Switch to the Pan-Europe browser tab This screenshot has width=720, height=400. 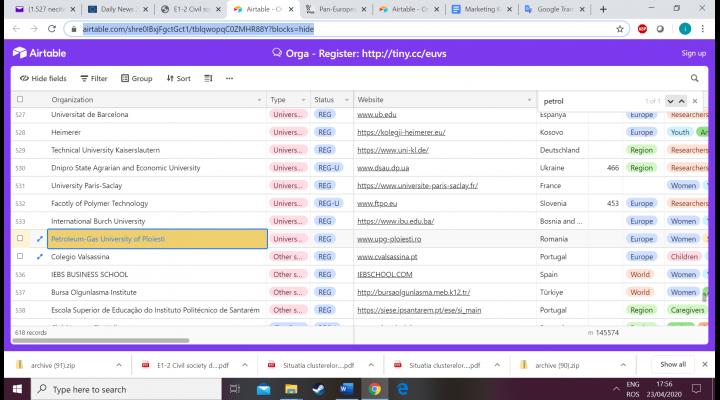(336, 9)
